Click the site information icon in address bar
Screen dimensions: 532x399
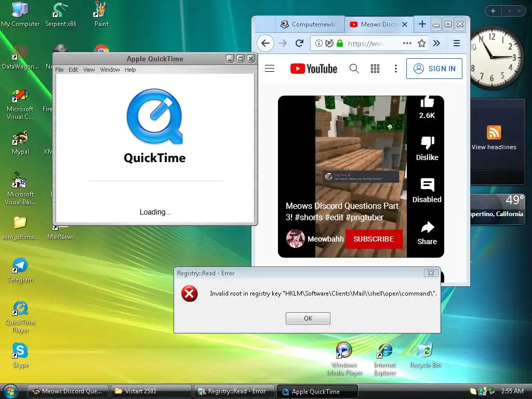(x=318, y=43)
